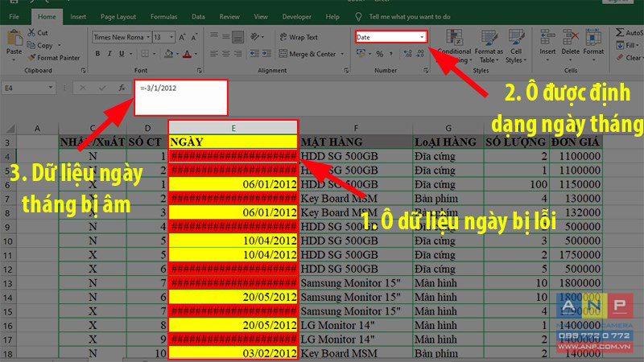Switch to the Developer tab
This screenshot has height=362, width=644.
click(x=296, y=17)
